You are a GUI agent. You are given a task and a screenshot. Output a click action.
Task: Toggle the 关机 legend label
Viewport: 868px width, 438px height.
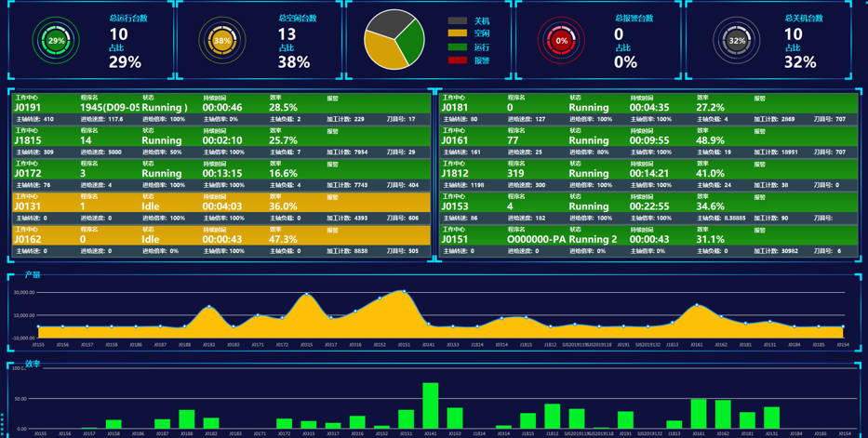pyautogui.click(x=481, y=20)
